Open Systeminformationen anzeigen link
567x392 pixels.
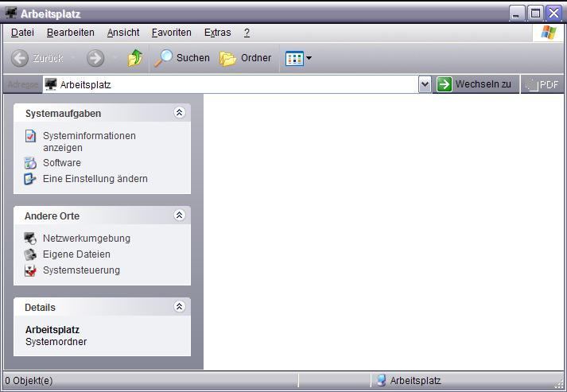point(89,142)
